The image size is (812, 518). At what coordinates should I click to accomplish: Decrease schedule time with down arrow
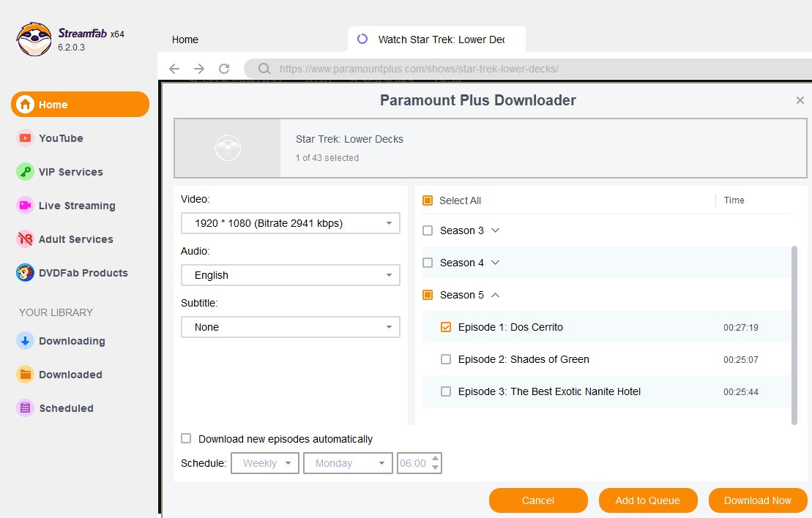coord(436,468)
